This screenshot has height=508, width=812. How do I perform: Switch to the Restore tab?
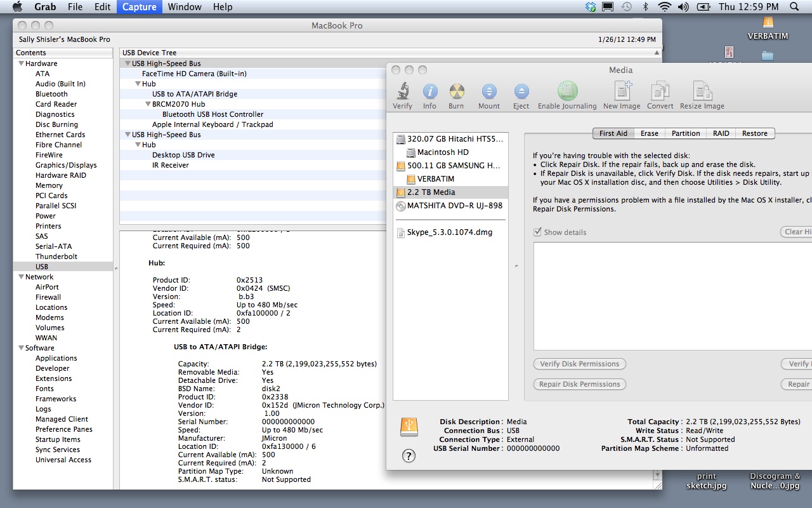755,133
